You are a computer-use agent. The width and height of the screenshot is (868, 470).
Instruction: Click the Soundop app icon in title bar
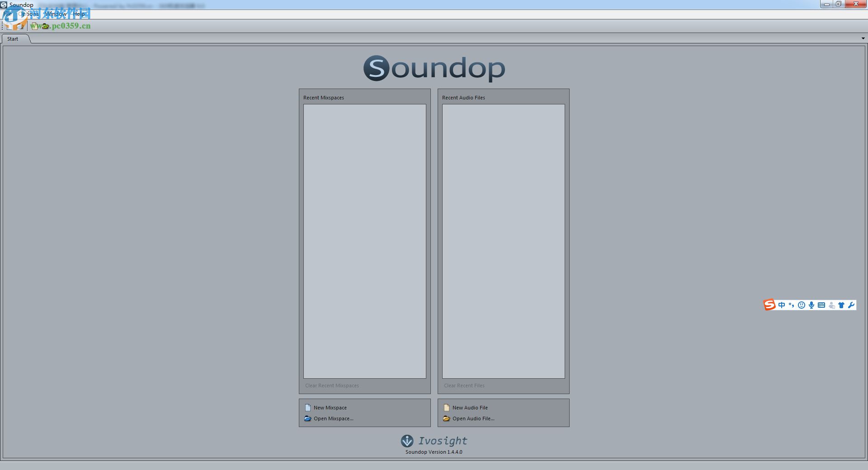click(4, 5)
